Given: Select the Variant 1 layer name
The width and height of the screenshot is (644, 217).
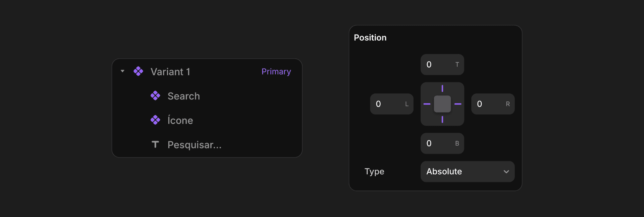Looking at the screenshot, I should pos(170,72).
